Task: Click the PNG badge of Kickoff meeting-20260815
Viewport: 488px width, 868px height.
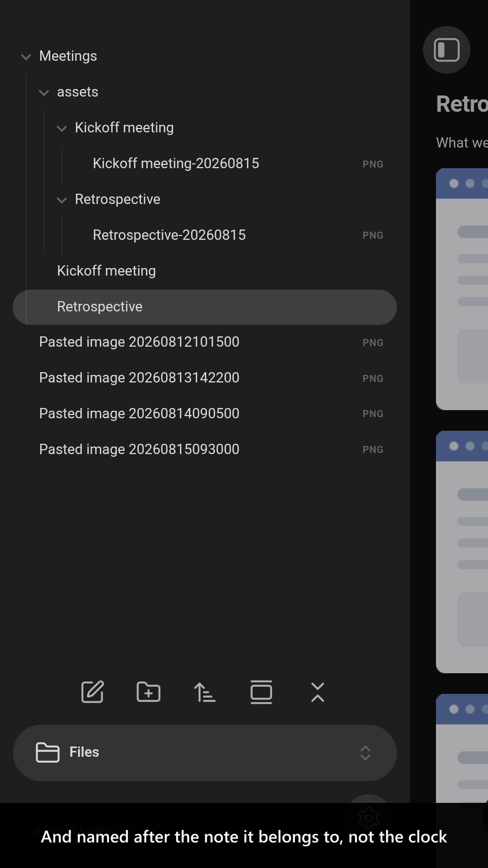Action: 373,164
